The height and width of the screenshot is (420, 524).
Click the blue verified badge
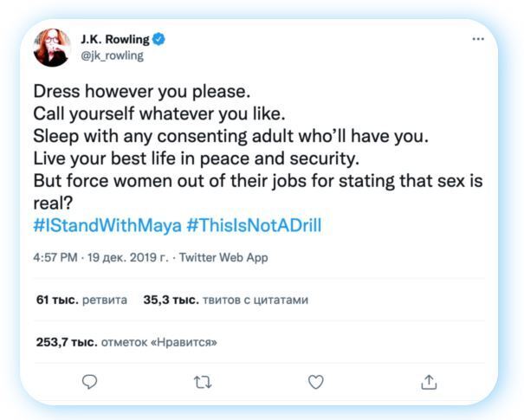click(x=159, y=39)
